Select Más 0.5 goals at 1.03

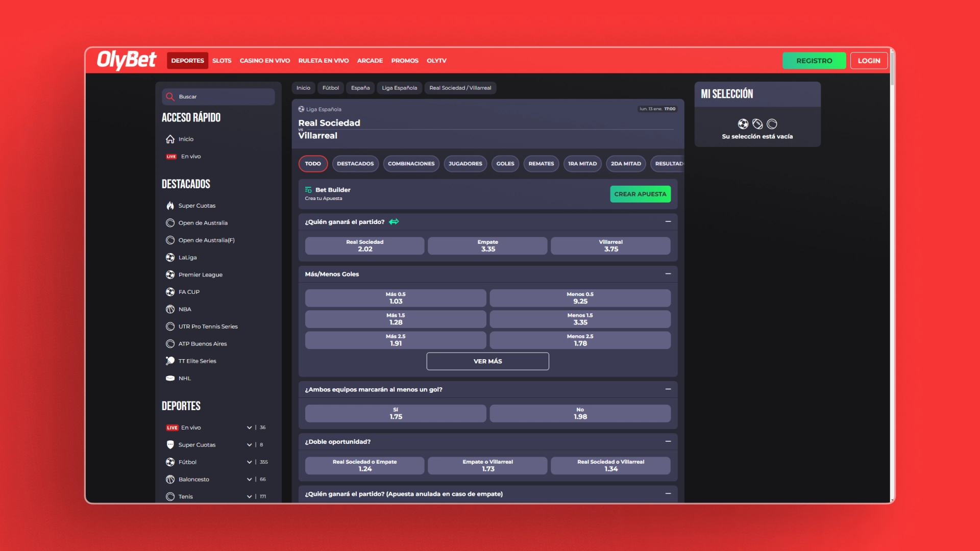(396, 298)
